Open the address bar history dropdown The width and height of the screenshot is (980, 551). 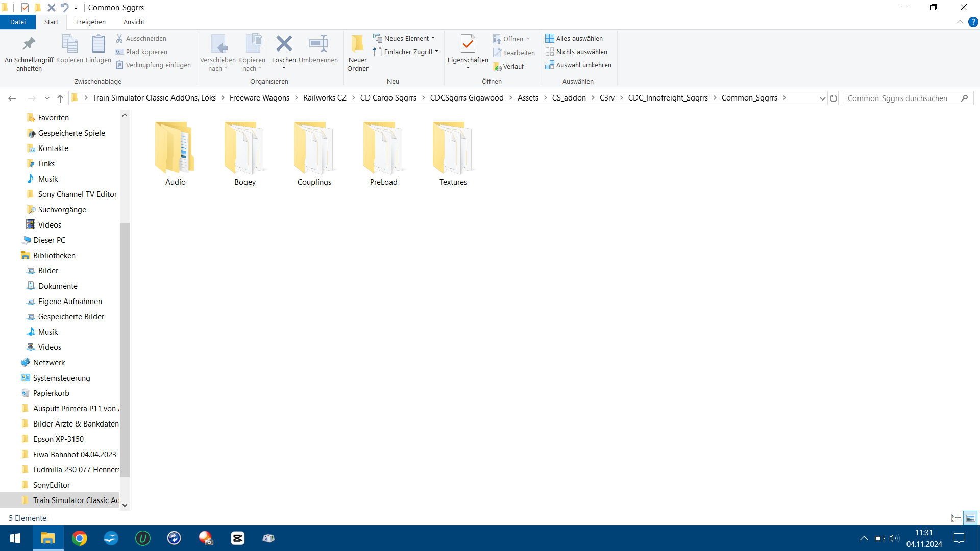pyautogui.click(x=822, y=98)
